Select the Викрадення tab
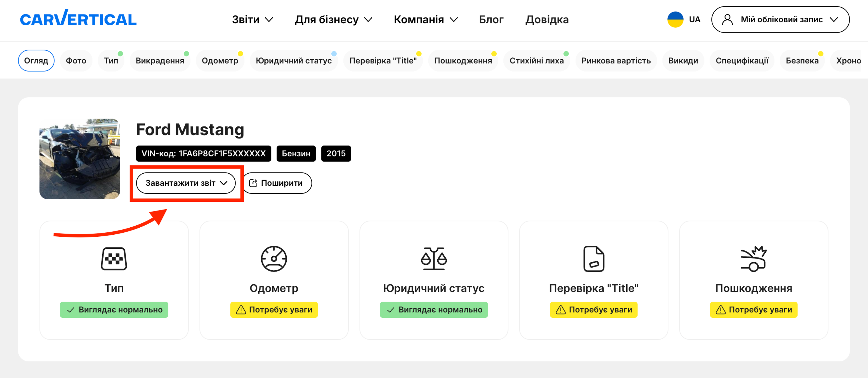This screenshot has height=378, width=868. [160, 61]
